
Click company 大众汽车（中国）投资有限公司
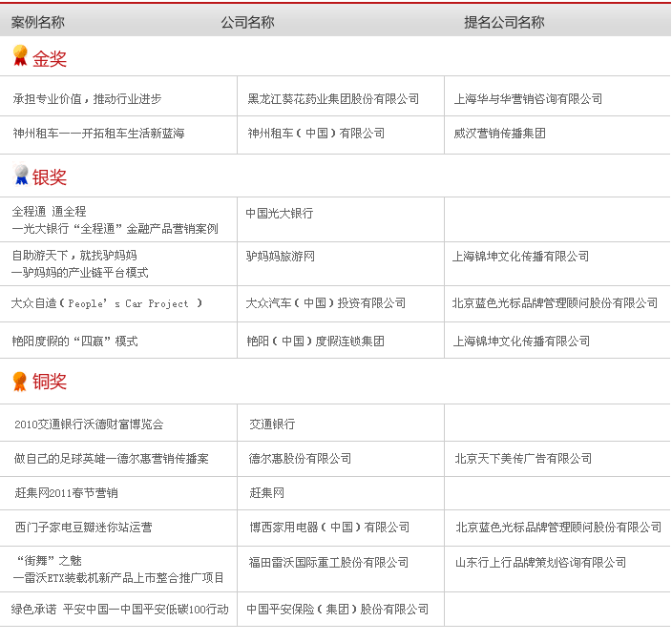325,303
